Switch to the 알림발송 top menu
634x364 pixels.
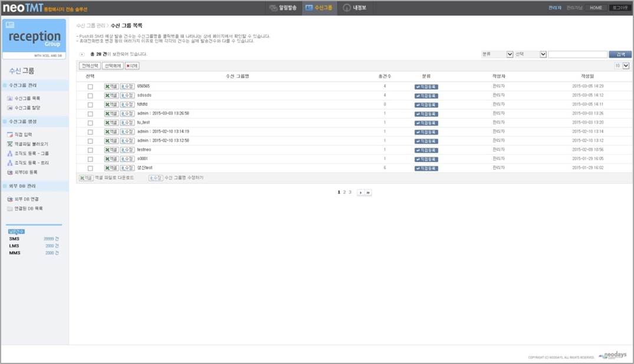coord(283,8)
